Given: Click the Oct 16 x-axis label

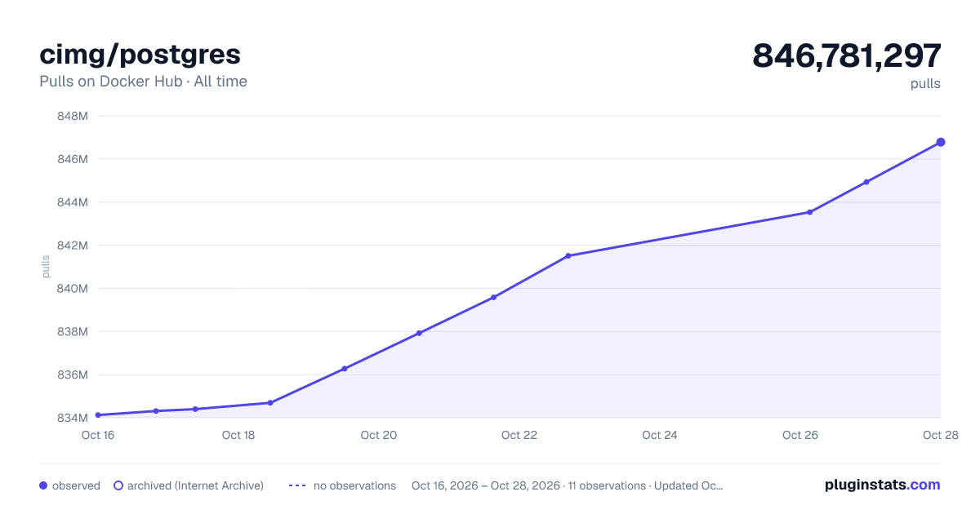Looking at the screenshot, I should pyautogui.click(x=98, y=435).
